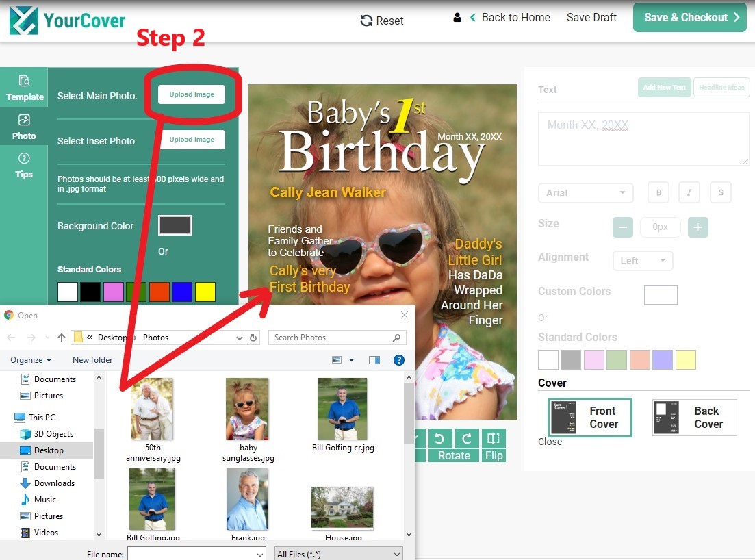This screenshot has height=560, width=755.
Task: Toggle bold text formatting
Action: 658,192
